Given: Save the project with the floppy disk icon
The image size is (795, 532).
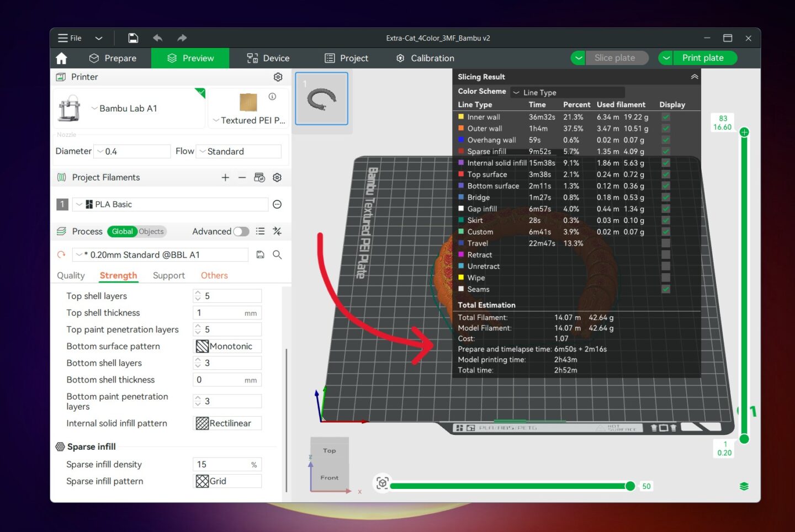Looking at the screenshot, I should click(133, 38).
